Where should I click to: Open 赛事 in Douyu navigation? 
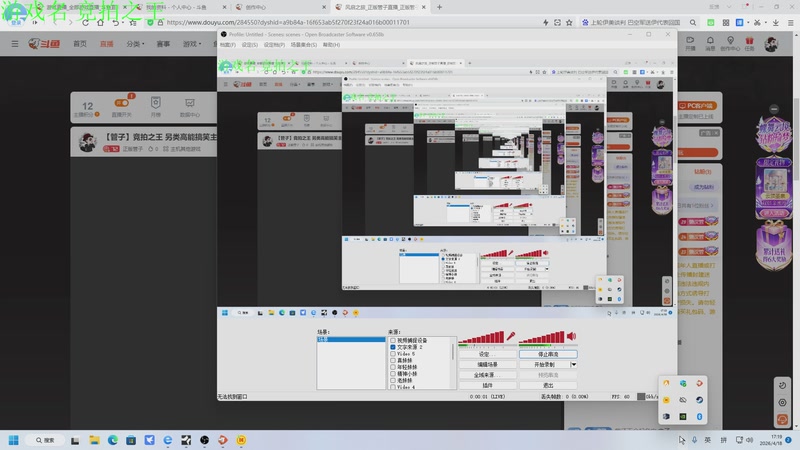coord(163,44)
